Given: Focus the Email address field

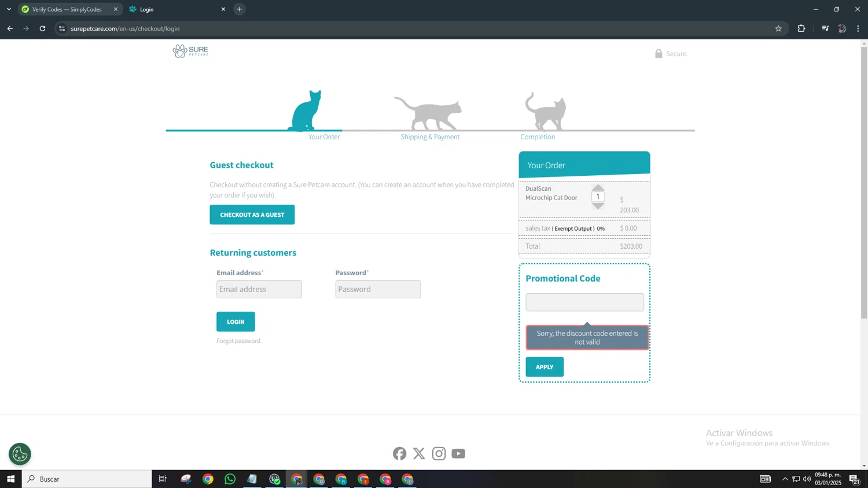Looking at the screenshot, I should point(259,289).
